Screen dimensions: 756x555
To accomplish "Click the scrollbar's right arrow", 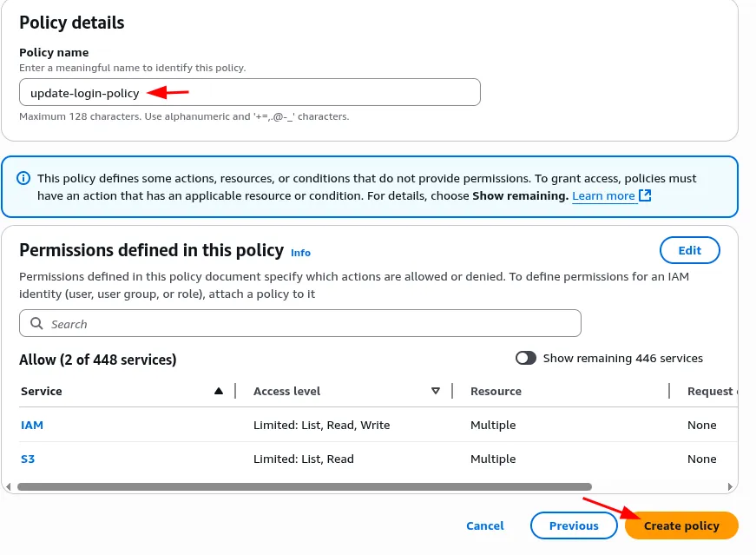I will click(731, 487).
